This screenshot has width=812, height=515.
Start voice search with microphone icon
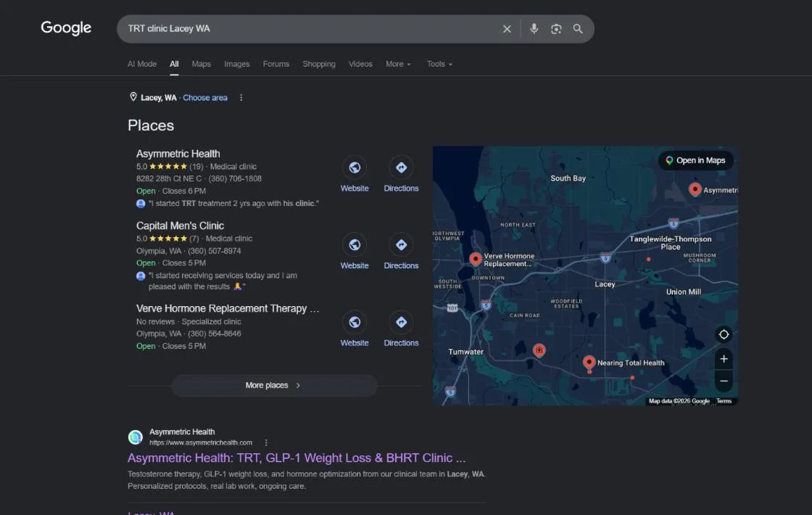pyautogui.click(x=534, y=29)
